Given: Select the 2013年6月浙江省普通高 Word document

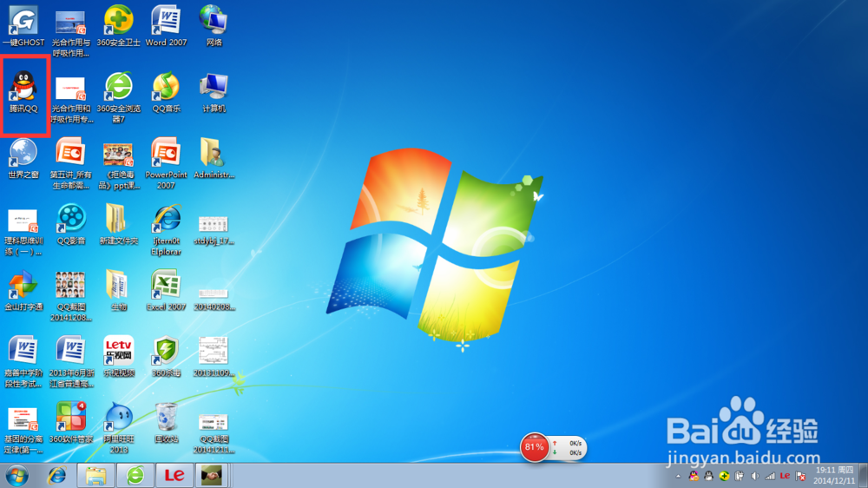Looking at the screenshot, I should click(71, 362).
